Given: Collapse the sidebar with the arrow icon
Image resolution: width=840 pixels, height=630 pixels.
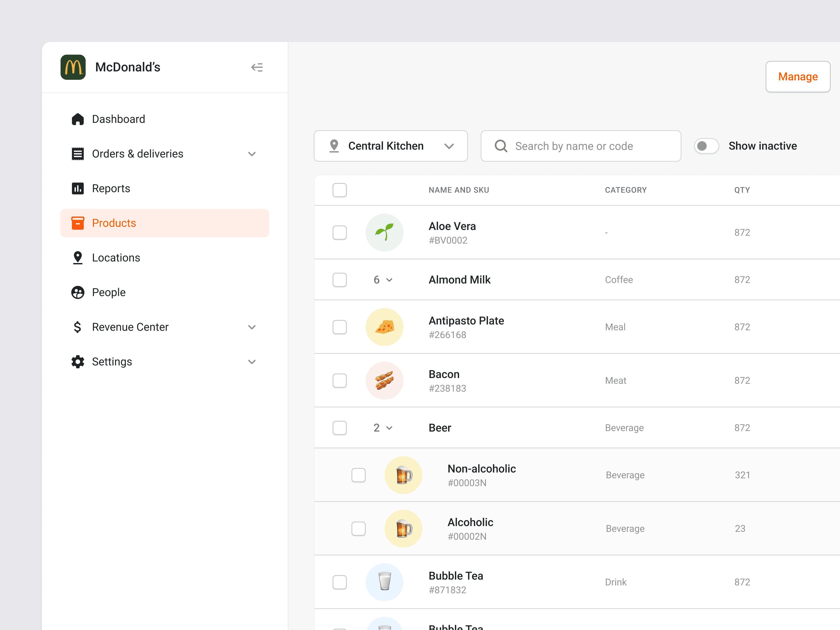Looking at the screenshot, I should click(x=257, y=67).
